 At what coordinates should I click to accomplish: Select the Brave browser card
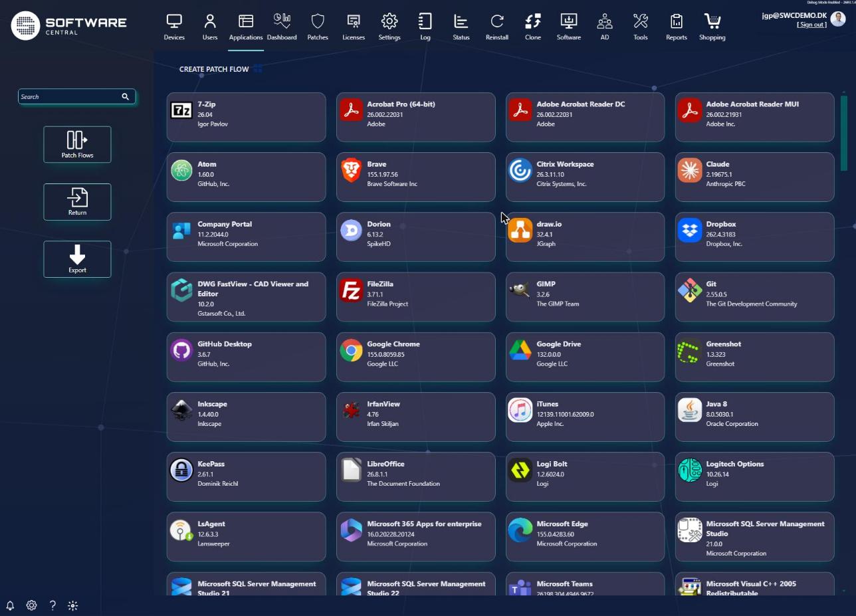[415, 177]
